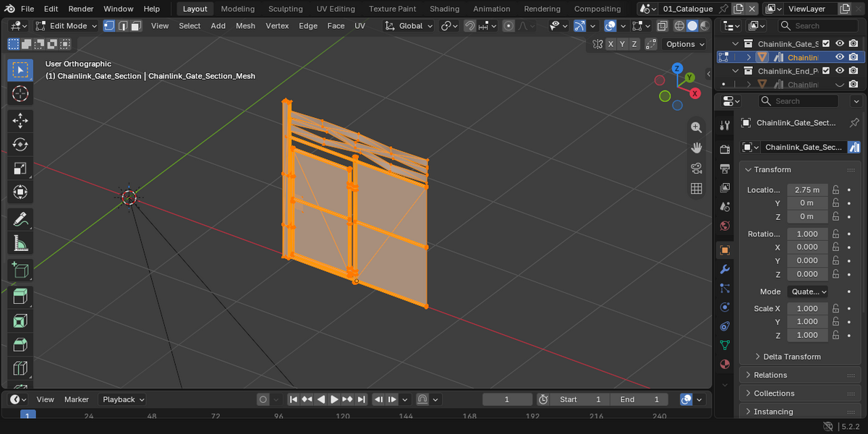Lock Location Y property

click(835, 203)
